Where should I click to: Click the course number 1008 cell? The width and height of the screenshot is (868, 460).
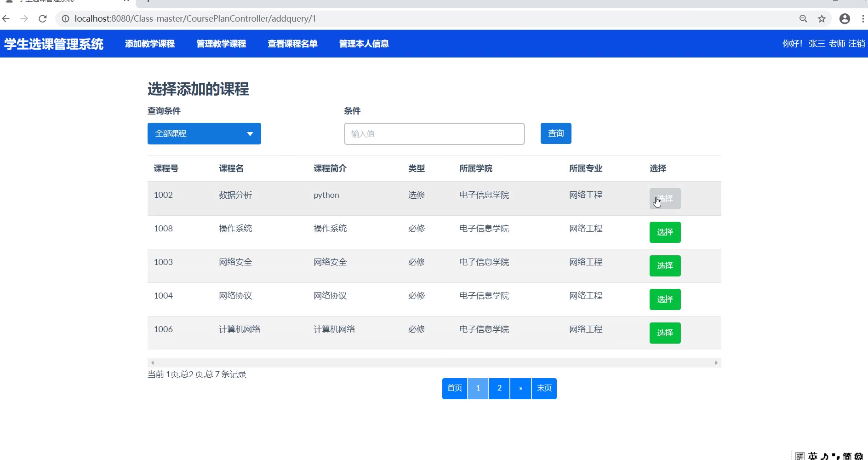(163, 229)
